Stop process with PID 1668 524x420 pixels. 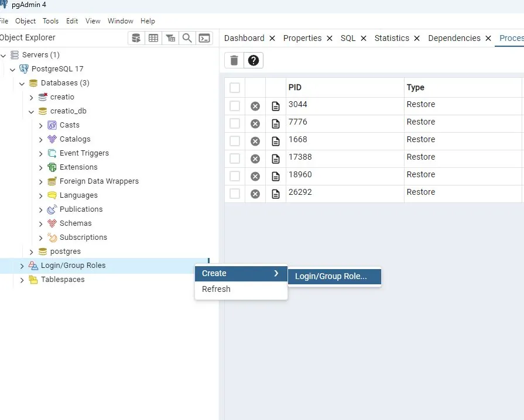tap(255, 141)
